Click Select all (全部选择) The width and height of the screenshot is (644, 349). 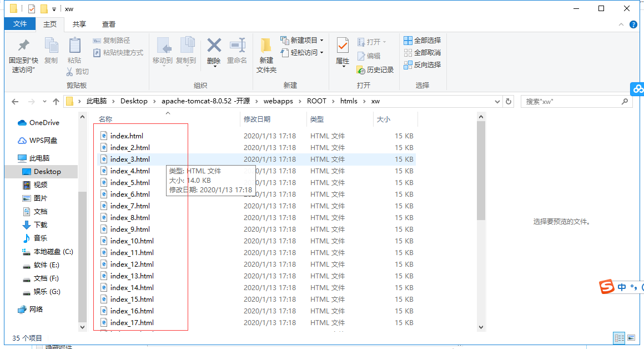[x=422, y=40]
